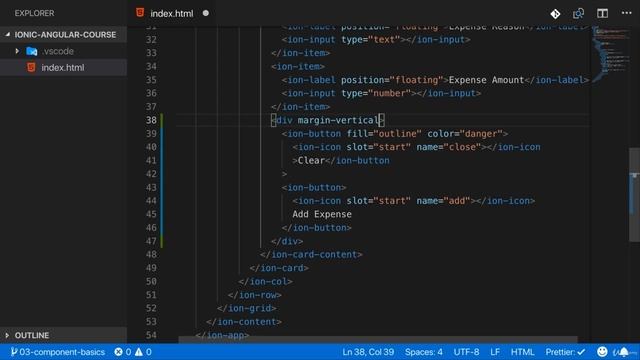Click the .vscode folder icon
Image resolution: width=640 pixels, height=360 pixels.
point(31,51)
